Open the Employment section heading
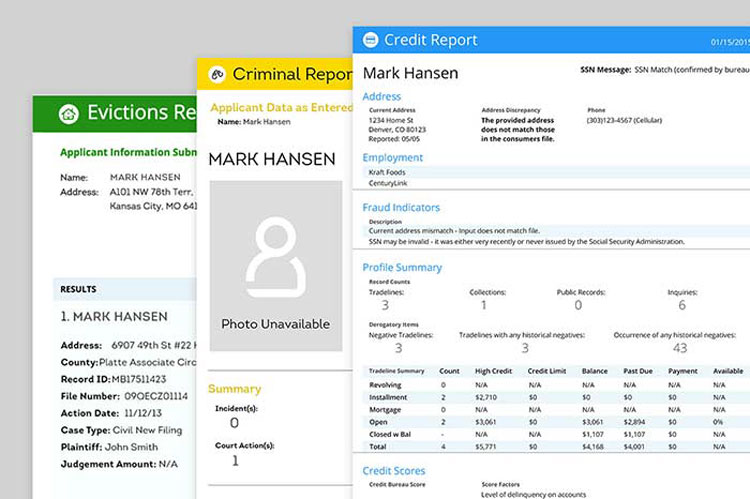The width and height of the screenshot is (750, 499). coord(393,157)
